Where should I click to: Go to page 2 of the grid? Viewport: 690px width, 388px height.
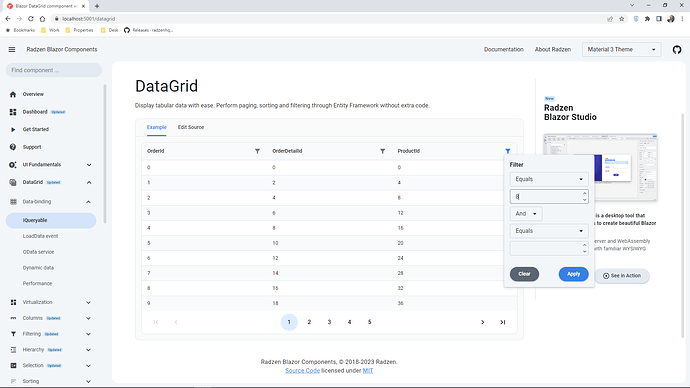(309, 322)
